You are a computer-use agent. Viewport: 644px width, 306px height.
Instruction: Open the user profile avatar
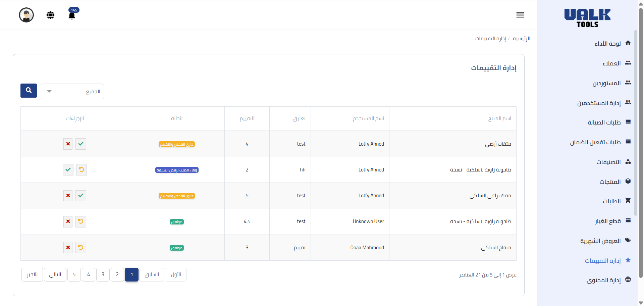click(26, 15)
